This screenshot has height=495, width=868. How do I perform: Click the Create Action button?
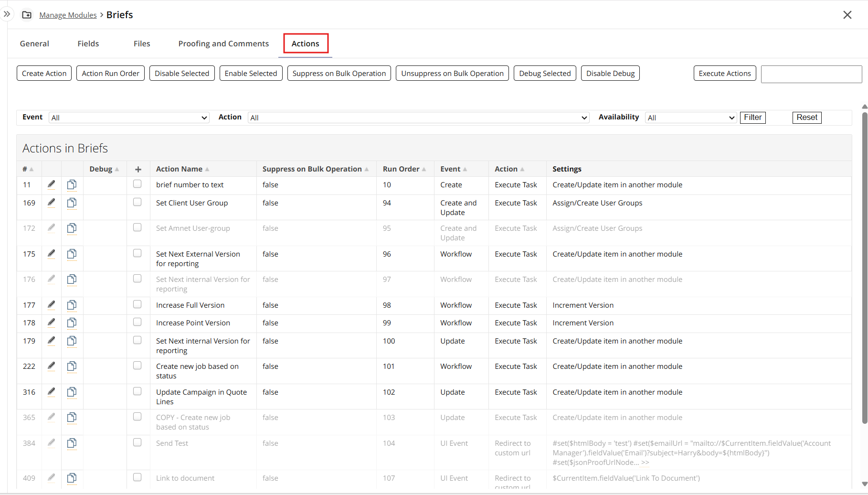tap(44, 73)
